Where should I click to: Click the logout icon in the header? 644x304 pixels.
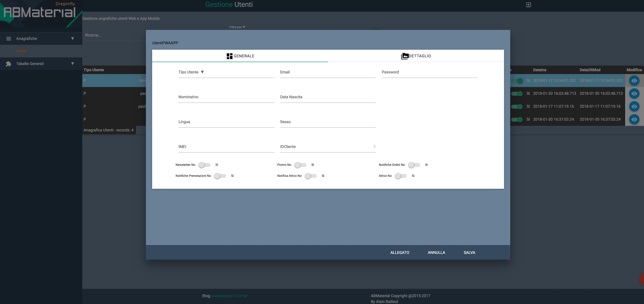click(528, 5)
